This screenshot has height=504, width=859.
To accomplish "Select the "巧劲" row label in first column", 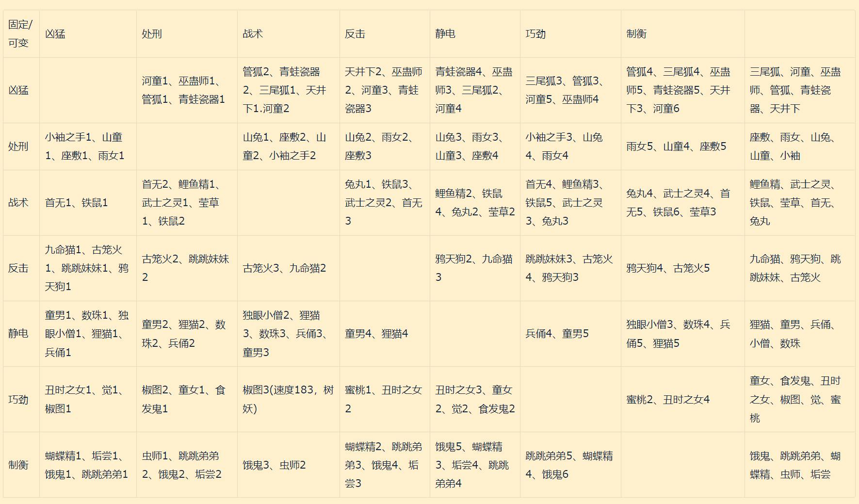I will (21, 399).
